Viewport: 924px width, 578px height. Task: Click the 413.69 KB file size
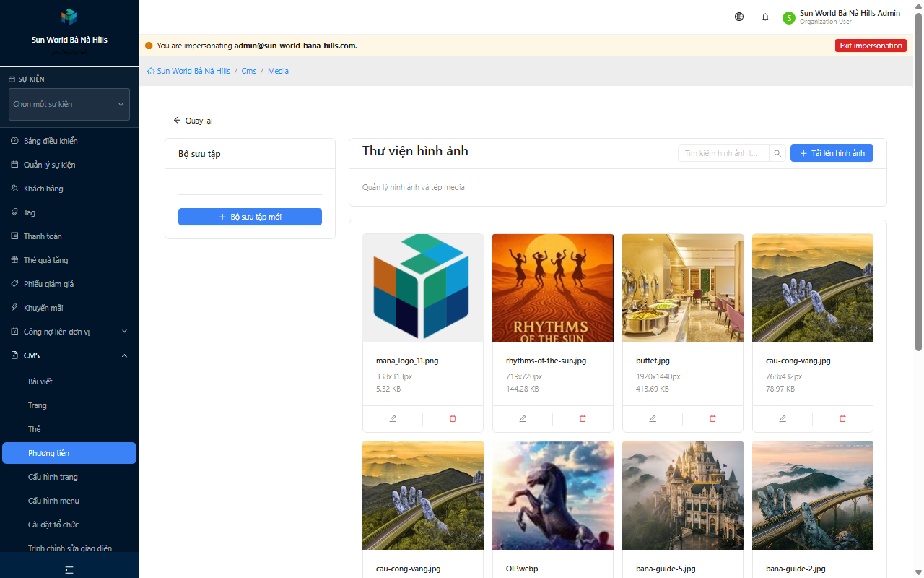[x=653, y=389]
